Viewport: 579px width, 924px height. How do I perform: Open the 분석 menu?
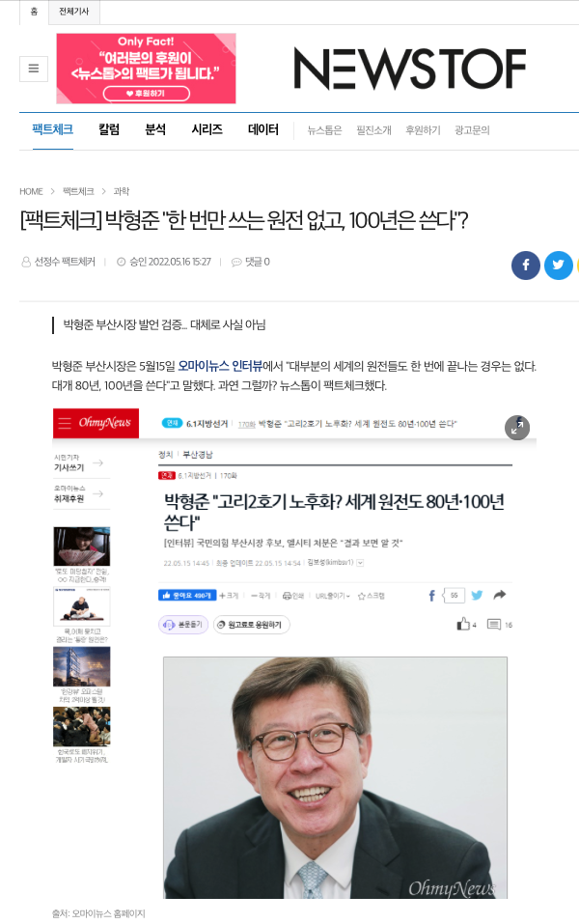point(155,129)
